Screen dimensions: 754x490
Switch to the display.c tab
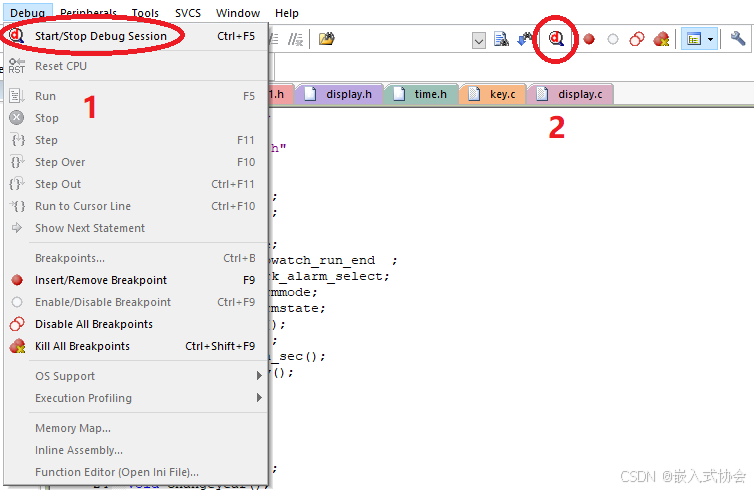[570, 94]
